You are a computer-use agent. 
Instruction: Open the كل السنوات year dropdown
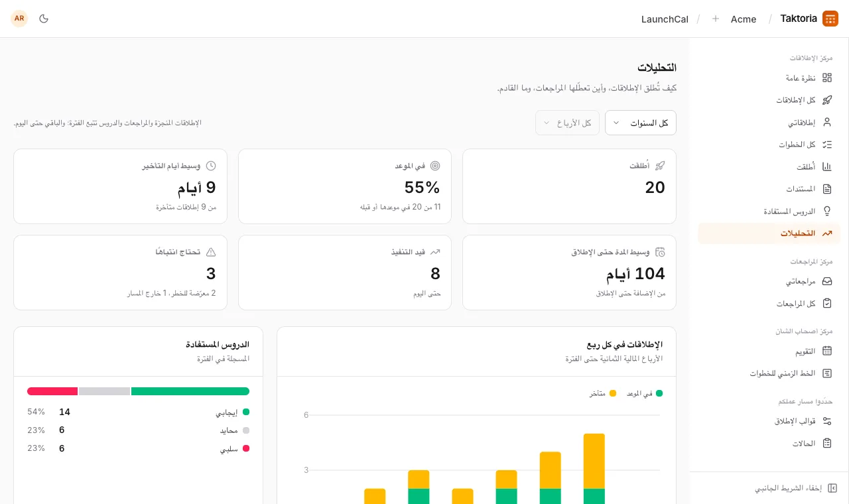641,123
